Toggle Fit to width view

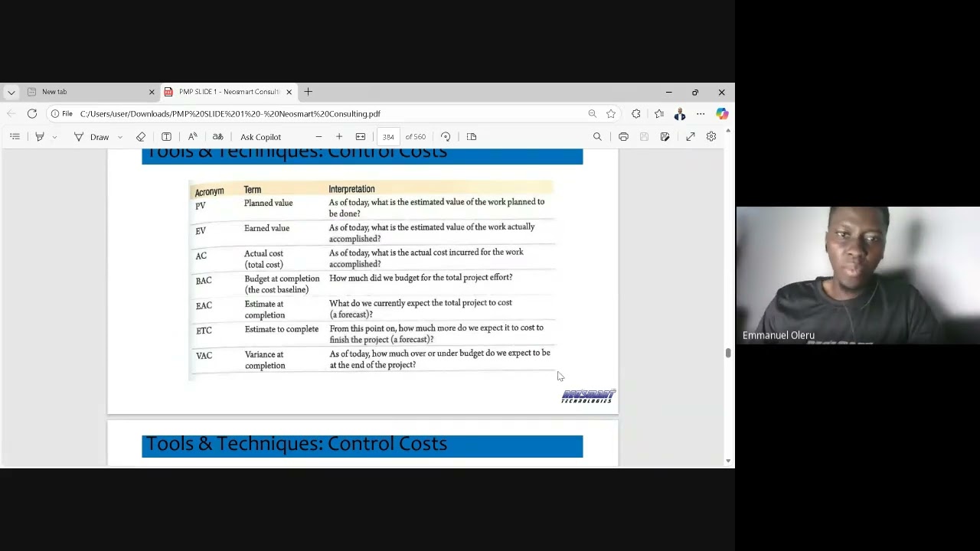point(361,137)
